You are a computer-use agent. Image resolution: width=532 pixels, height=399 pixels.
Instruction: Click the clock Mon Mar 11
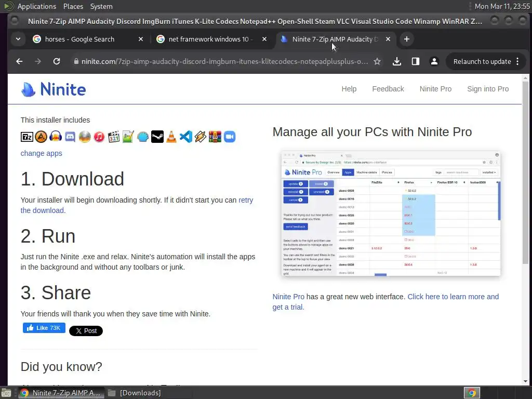click(x=502, y=6)
